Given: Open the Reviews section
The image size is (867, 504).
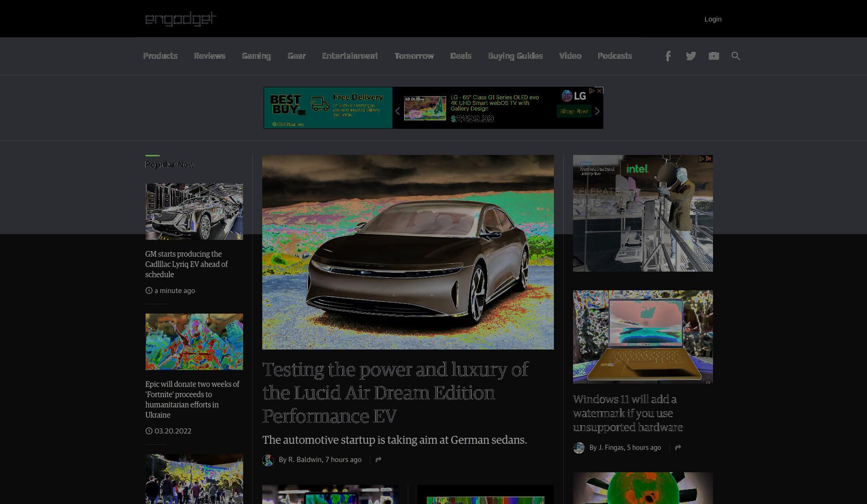Looking at the screenshot, I should pos(210,56).
